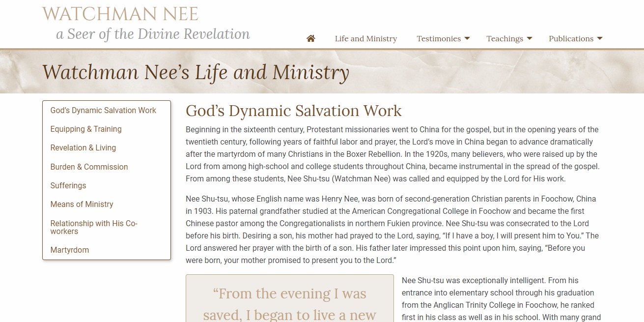Click the 'a Seer of the Divine Revelation' tagline
This screenshot has width=644, height=322.
[153, 34]
